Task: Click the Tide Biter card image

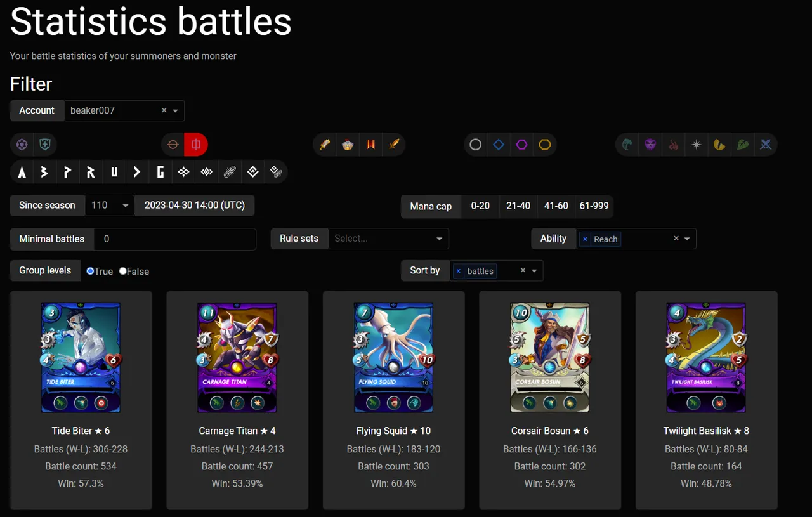Action: 81,358
